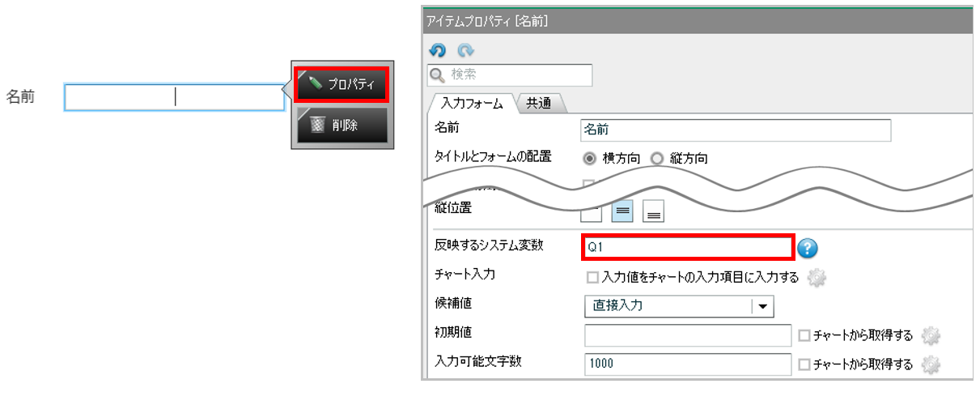Click 入力可能文字数 field showing 1000
The image size is (980, 405).
[687, 364]
